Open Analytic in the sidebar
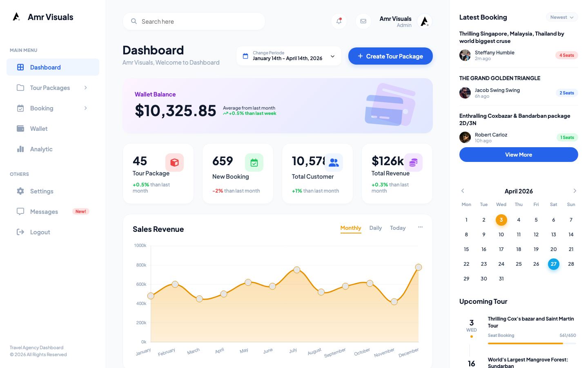588x368 pixels. (x=53, y=149)
